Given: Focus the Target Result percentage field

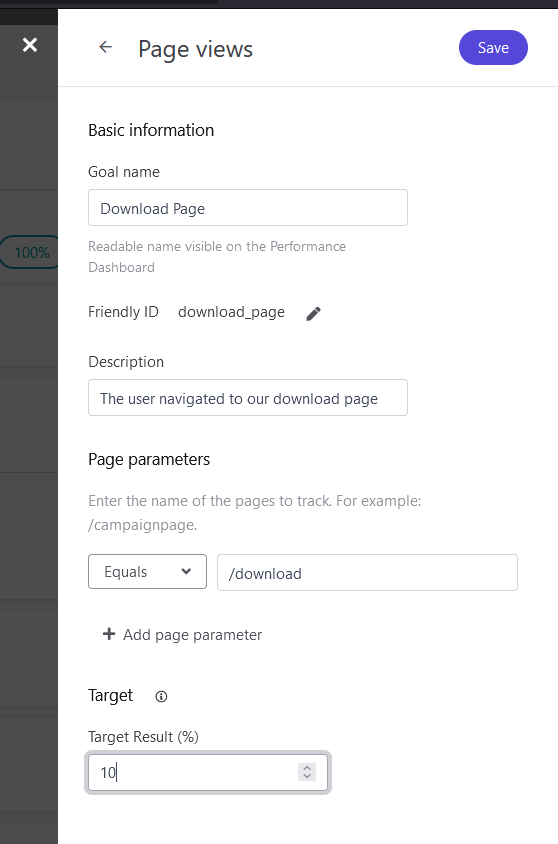Looking at the screenshot, I should [x=208, y=772].
